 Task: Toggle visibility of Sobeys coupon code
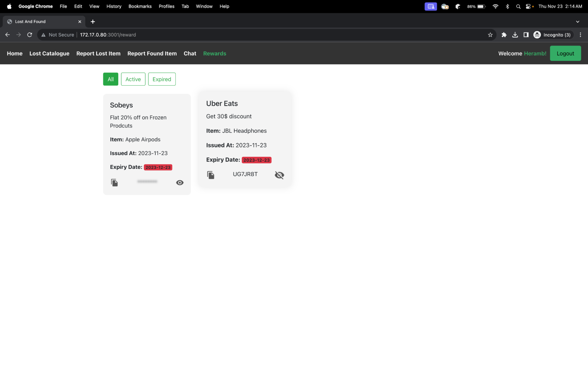tap(179, 183)
